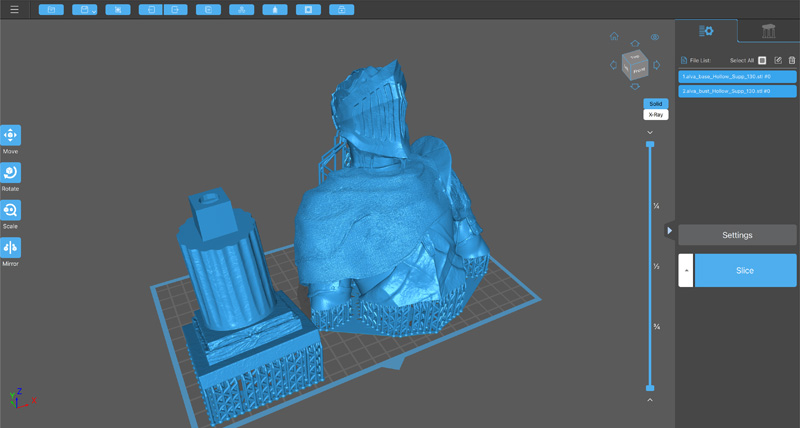Select 2.alva_bust_Hollow_Supp_130.stl file entry
This screenshot has width=800, height=428.
[737, 91]
